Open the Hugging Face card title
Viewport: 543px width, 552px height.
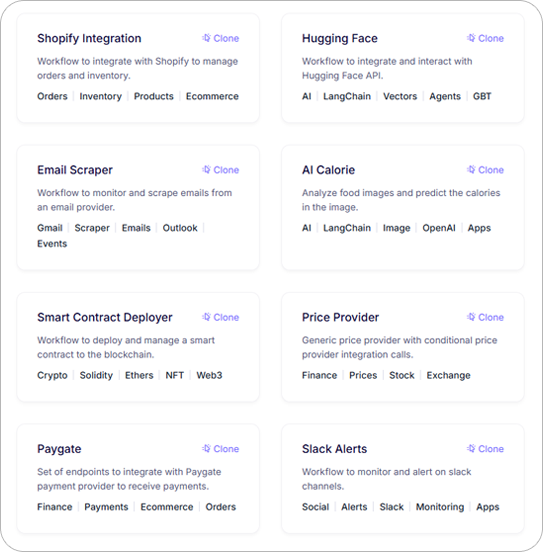pyautogui.click(x=340, y=38)
